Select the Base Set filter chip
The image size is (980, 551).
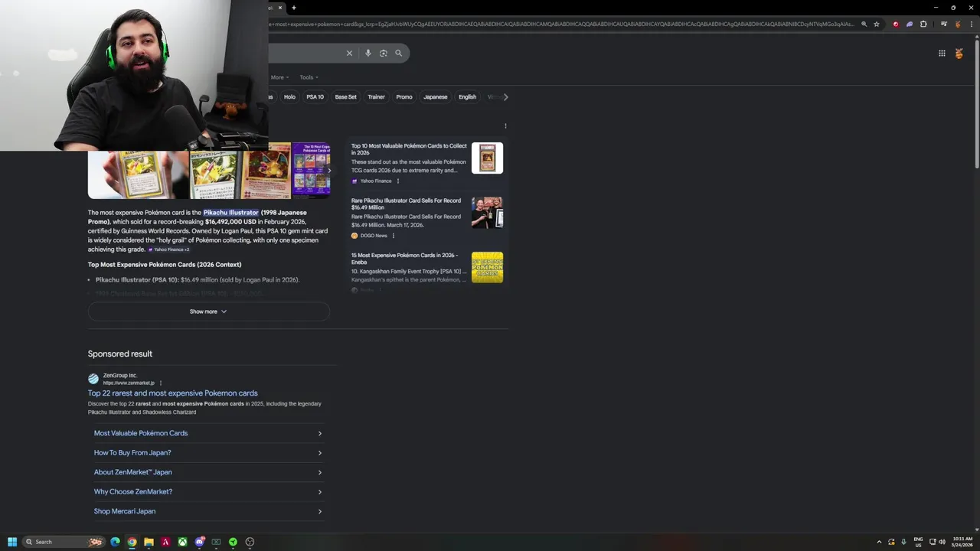coord(345,97)
